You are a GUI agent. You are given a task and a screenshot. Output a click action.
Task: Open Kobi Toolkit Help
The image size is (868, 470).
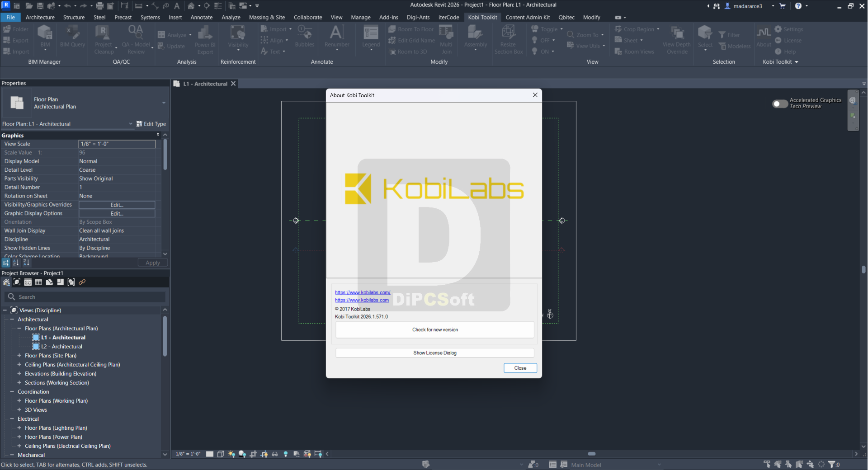[x=785, y=52]
